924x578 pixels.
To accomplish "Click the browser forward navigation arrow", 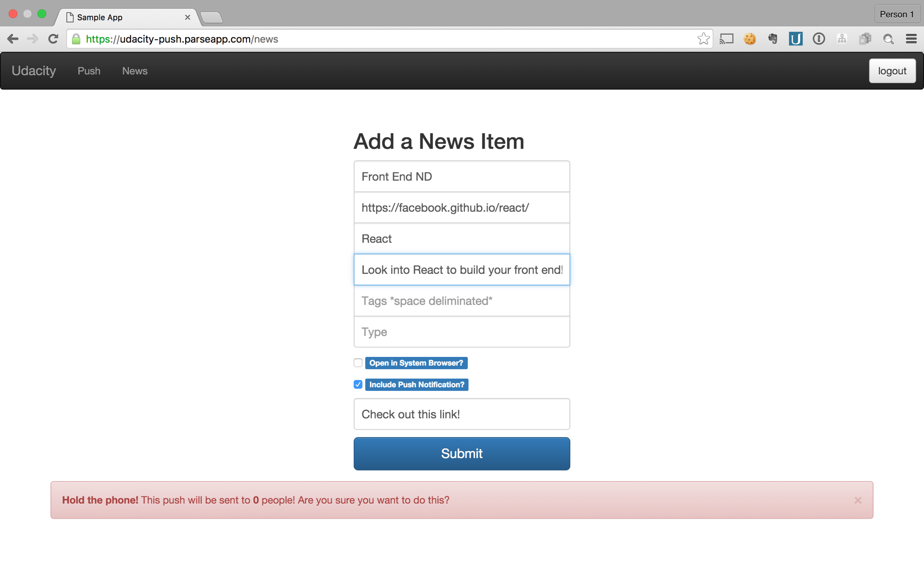I will [x=33, y=38].
